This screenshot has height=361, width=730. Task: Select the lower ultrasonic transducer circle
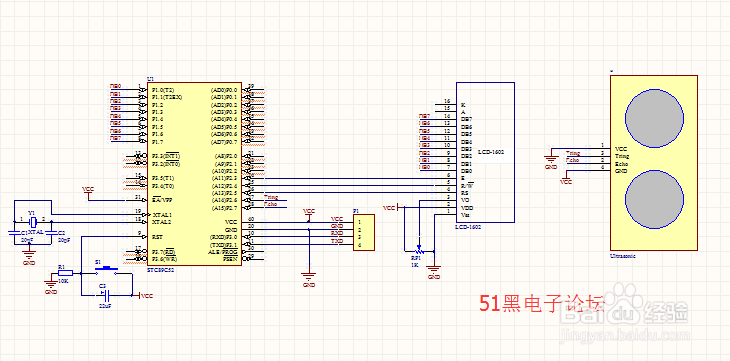[654, 199]
